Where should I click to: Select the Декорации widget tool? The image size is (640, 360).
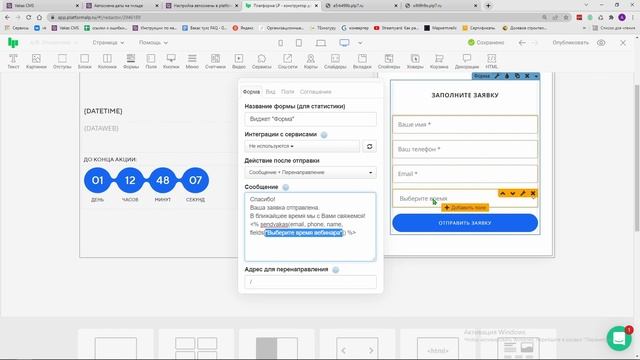click(467, 61)
